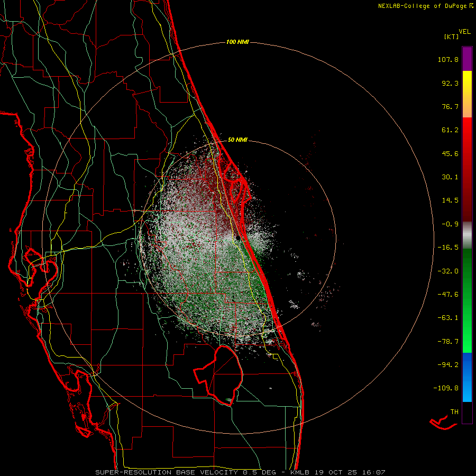Image resolution: width=476 pixels, height=476 pixels.
Task: Click the -47.6 velocity scale value
Action: (x=448, y=295)
